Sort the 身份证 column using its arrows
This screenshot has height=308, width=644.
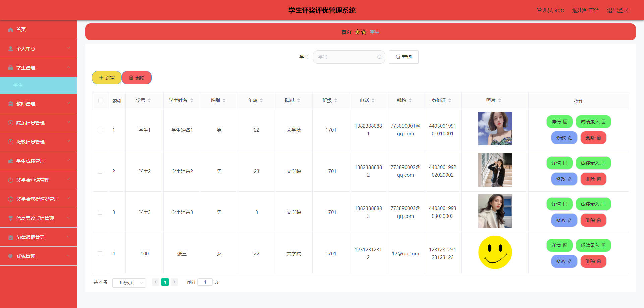click(x=450, y=100)
